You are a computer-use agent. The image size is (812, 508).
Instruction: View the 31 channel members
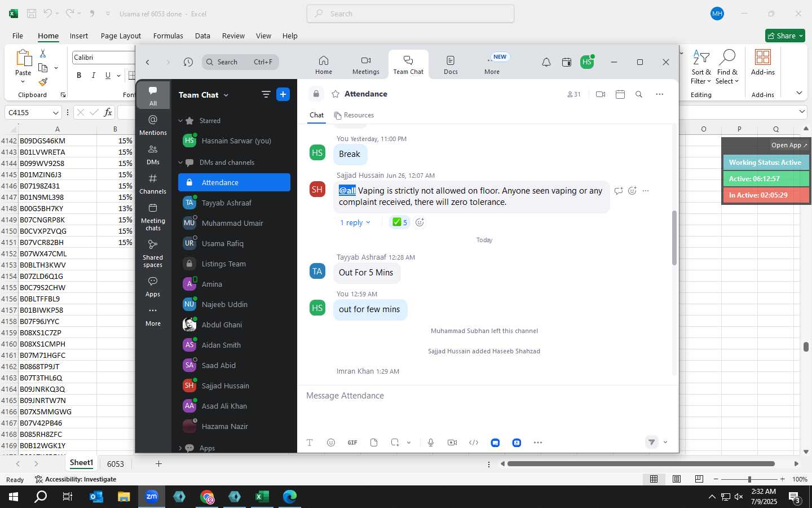point(574,94)
